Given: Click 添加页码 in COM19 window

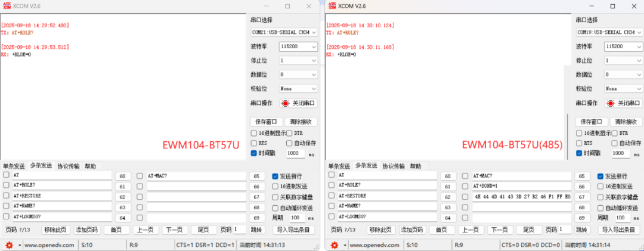Looking at the screenshot, I should point(413,230).
